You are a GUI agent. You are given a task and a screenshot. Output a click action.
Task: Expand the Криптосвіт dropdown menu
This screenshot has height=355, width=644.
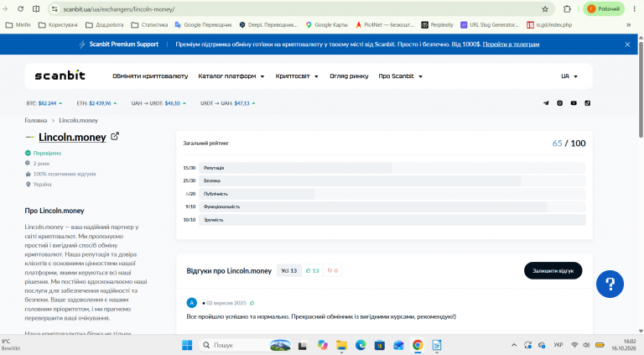(x=297, y=76)
